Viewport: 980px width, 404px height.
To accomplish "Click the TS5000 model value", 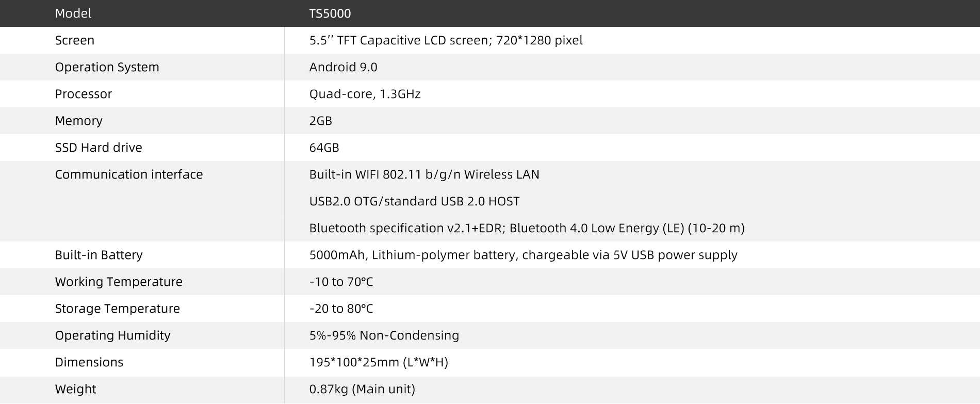I will (x=330, y=13).
